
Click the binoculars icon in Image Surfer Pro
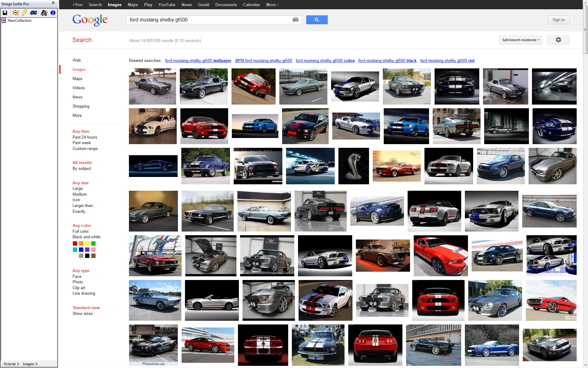click(x=33, y=13)
